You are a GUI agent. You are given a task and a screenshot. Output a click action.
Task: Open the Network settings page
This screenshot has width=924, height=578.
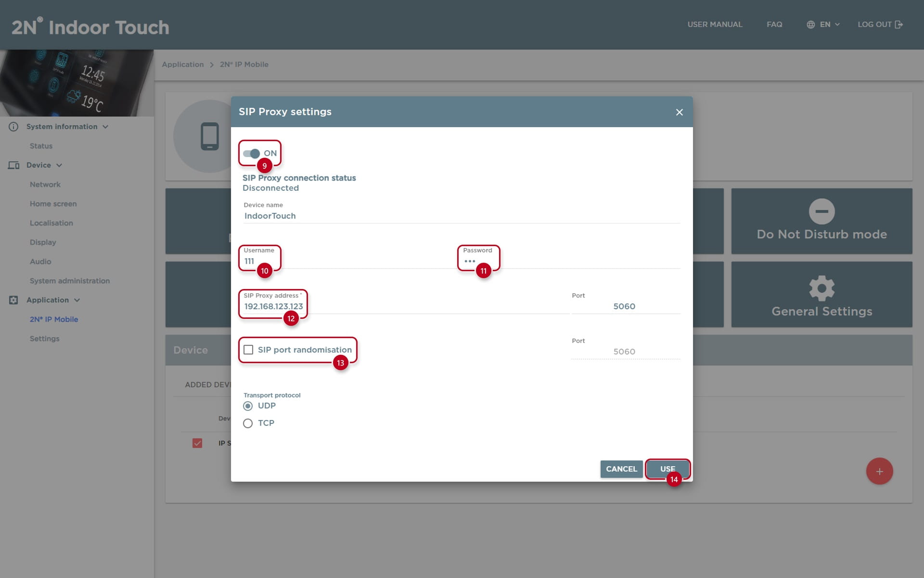tap(45, 184)
